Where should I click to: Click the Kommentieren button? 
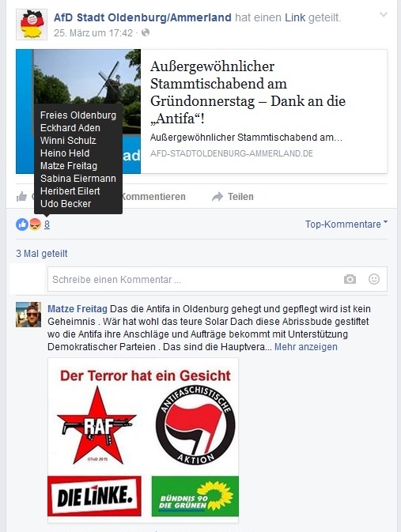point(153,197)
